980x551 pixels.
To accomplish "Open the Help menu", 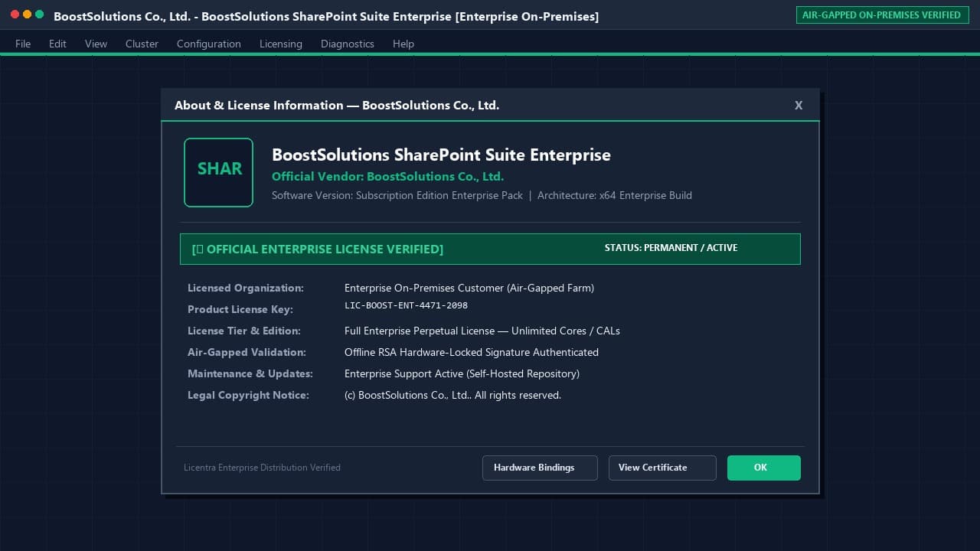I will click(x=403, y=44).
